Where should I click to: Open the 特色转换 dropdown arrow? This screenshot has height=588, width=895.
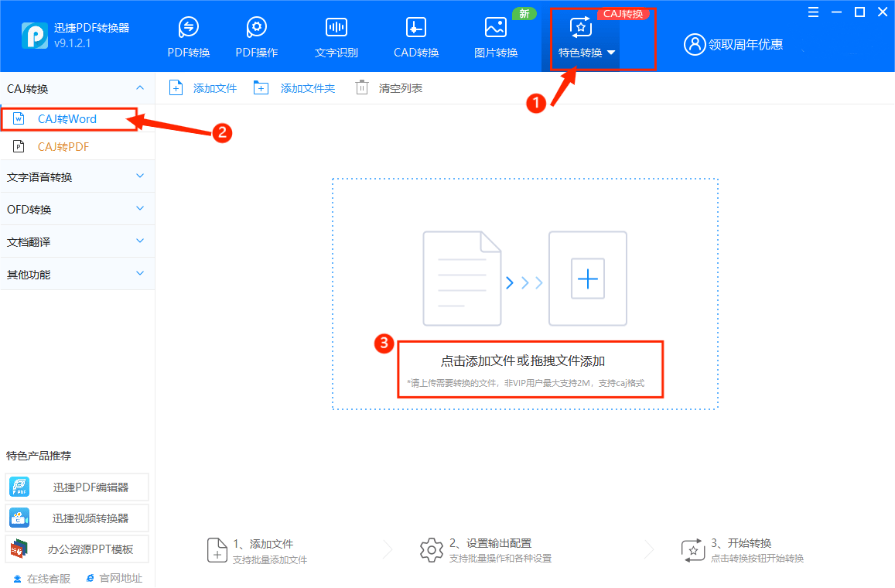611,53
